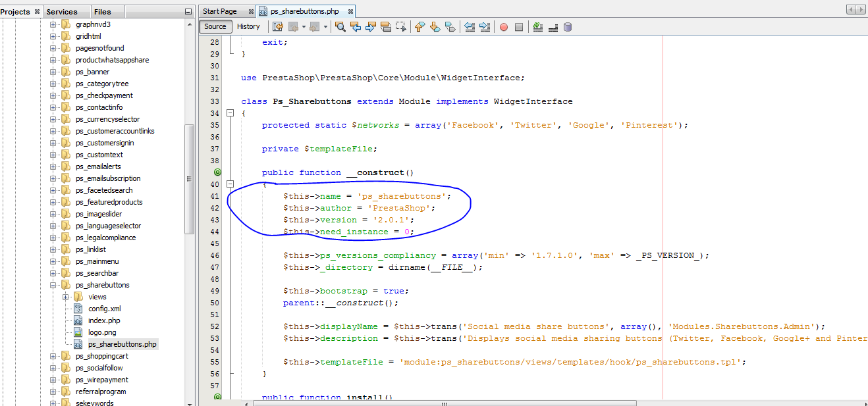This screenshot has height=406, width=868.
Task: Close the ps_sharebuttons.php editor tab
Action: pos(351,11)
